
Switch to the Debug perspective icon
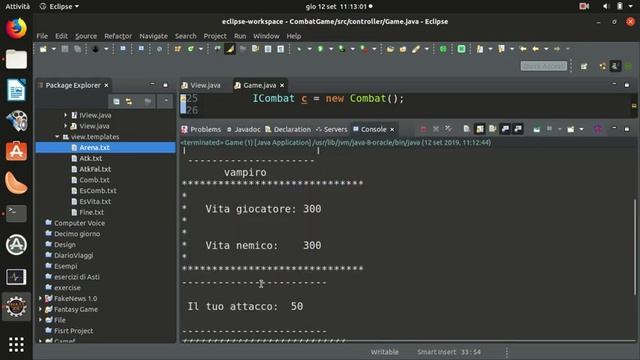click(628, 66)
